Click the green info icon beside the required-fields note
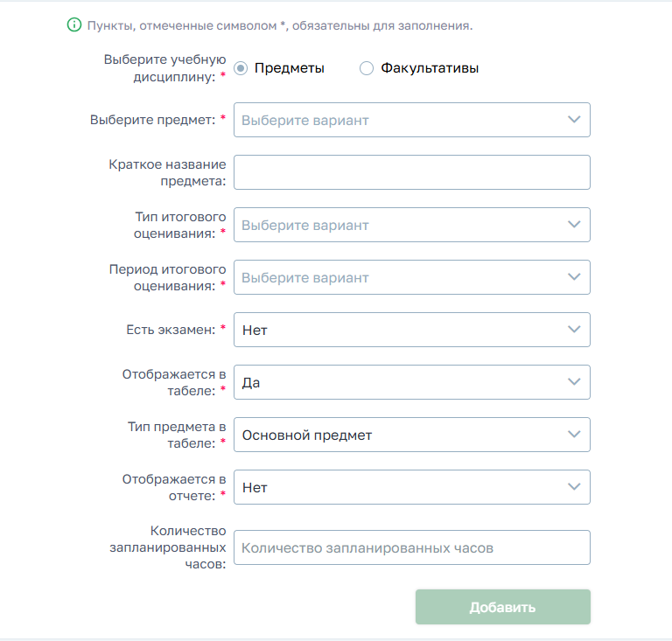672x641 pixels. click(74, 24)
